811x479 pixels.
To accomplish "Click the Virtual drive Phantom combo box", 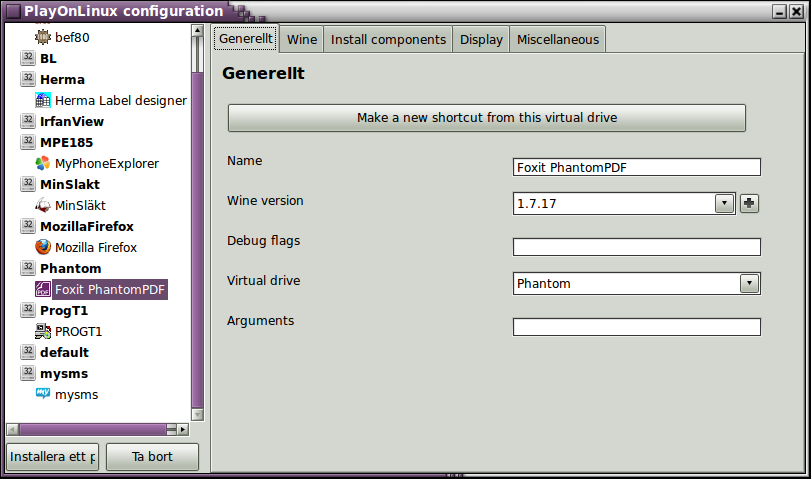I will click(637, 283).
